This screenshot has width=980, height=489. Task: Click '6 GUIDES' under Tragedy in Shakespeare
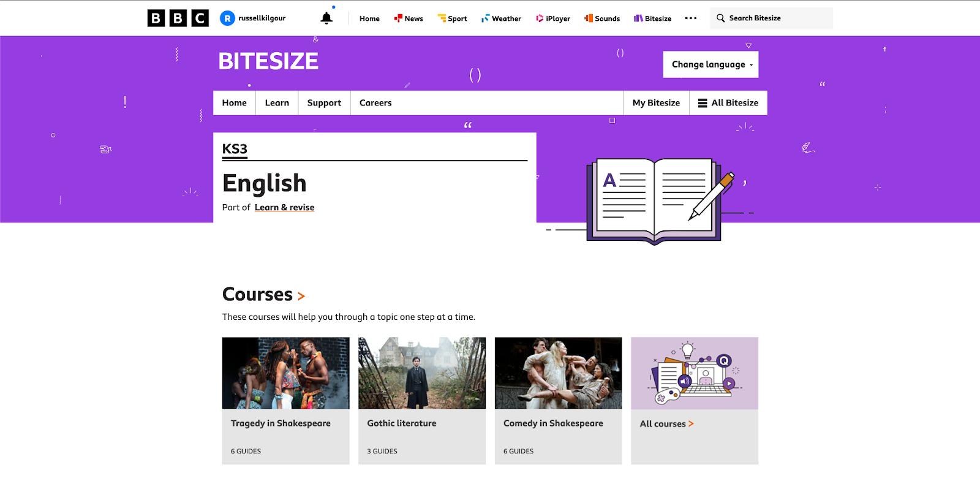pos(246,451)
